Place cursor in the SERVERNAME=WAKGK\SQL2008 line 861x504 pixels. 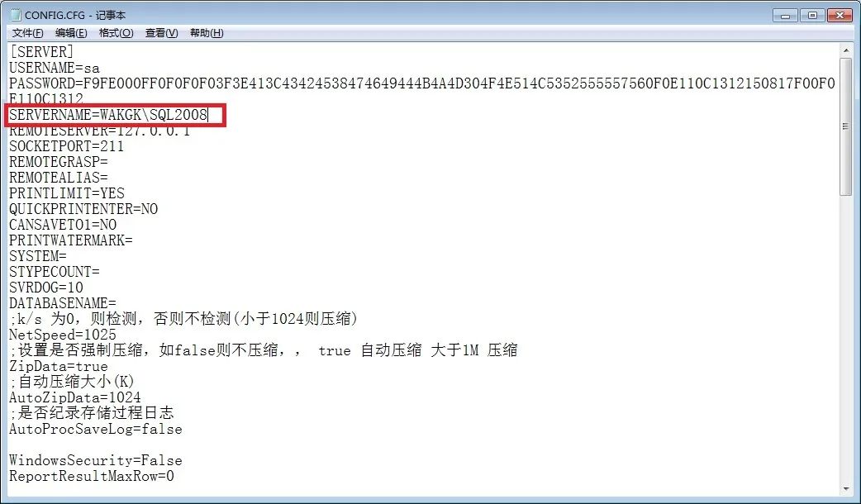coord(109,115)
